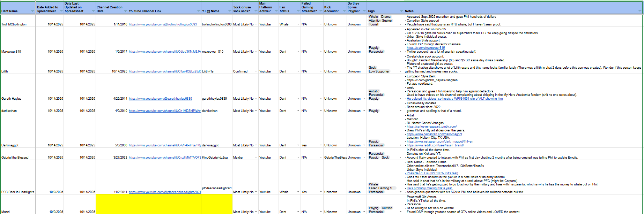Click the Drama tag chip
The width and height of the screenshot is (644, 214).
[386, 17]
